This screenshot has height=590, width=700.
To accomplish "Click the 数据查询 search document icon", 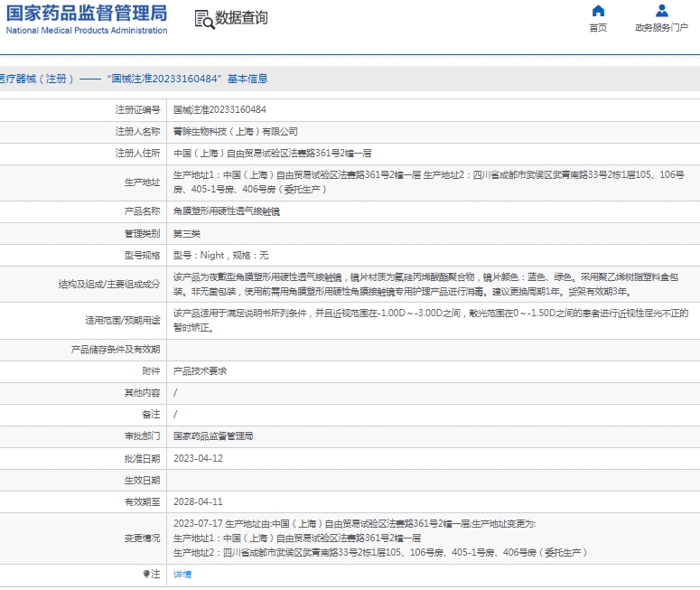I will tap(204, 20).
